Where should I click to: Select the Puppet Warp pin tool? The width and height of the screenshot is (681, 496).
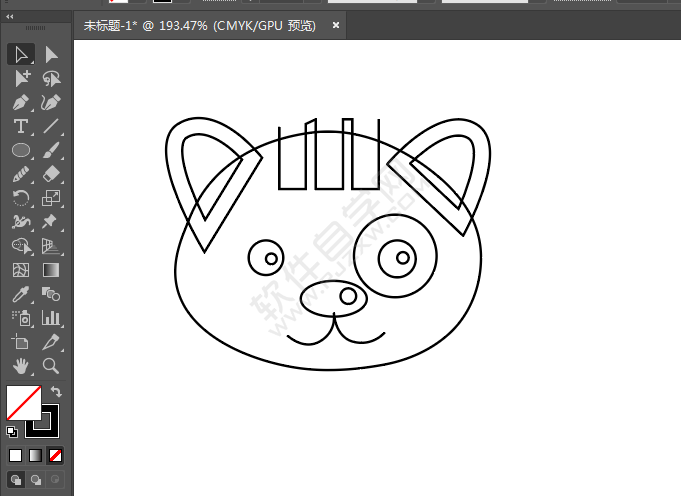pos(51,222)
